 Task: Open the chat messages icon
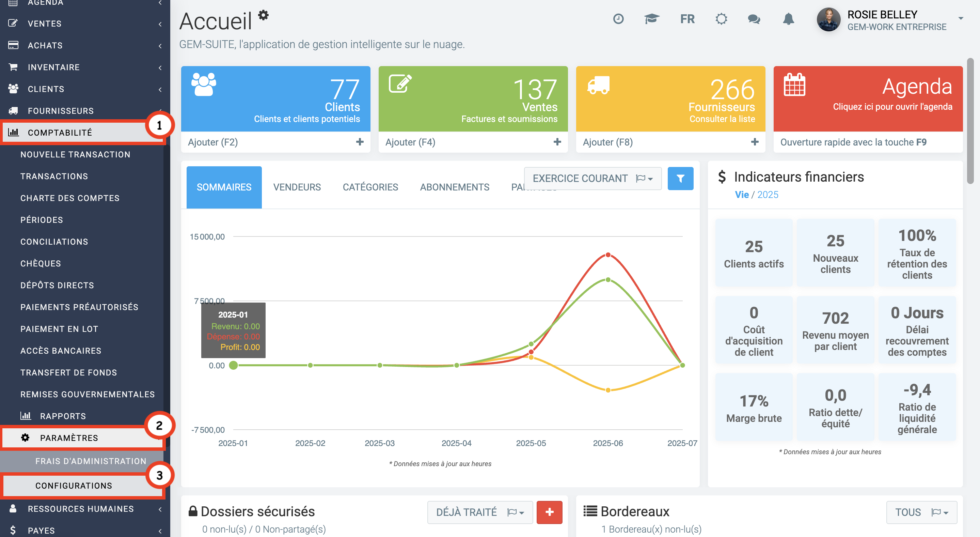coord(754,19)
